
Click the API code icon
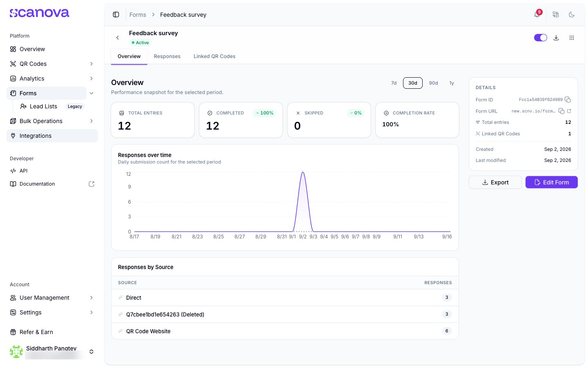[13, 171]
